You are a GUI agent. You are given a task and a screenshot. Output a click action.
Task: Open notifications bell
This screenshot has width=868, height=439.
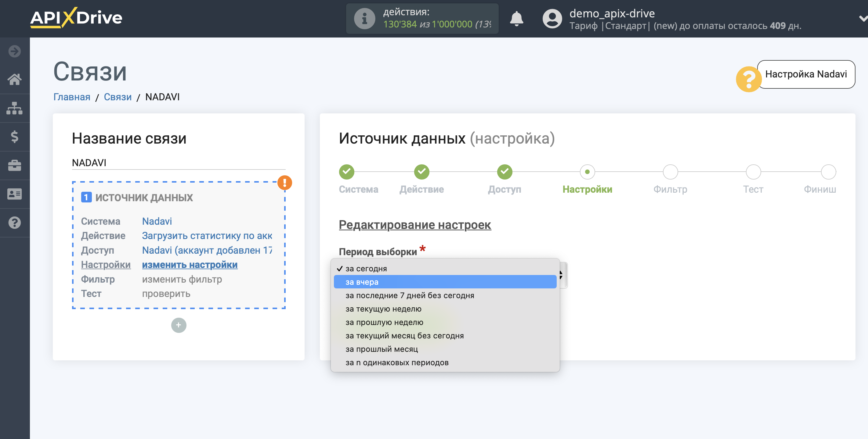pos(516,19)
